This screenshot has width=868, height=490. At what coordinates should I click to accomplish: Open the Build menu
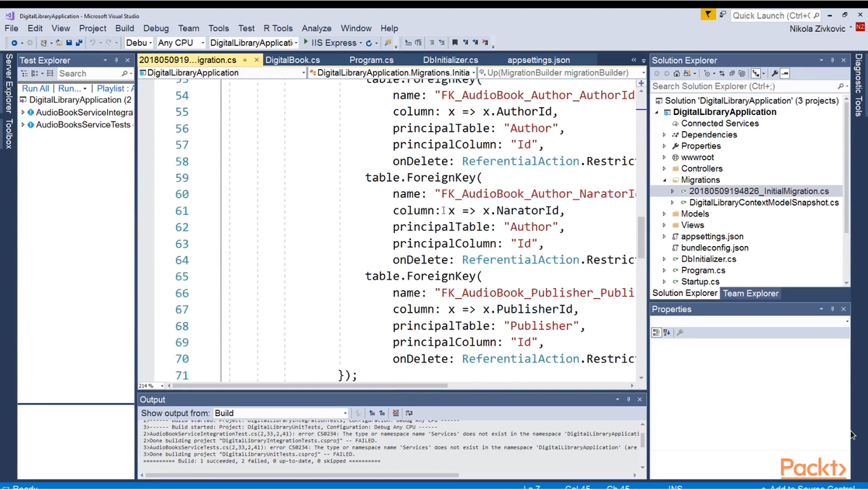point(124,28)
